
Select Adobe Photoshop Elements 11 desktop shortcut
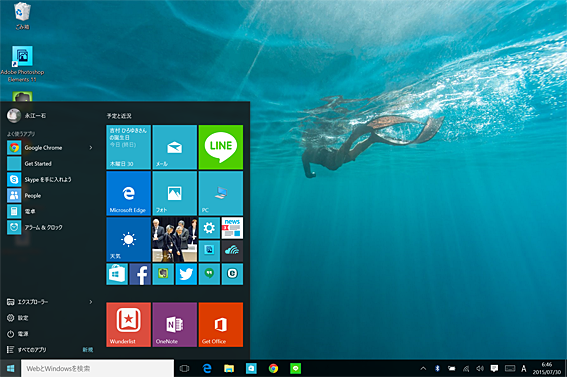[22, 64]
